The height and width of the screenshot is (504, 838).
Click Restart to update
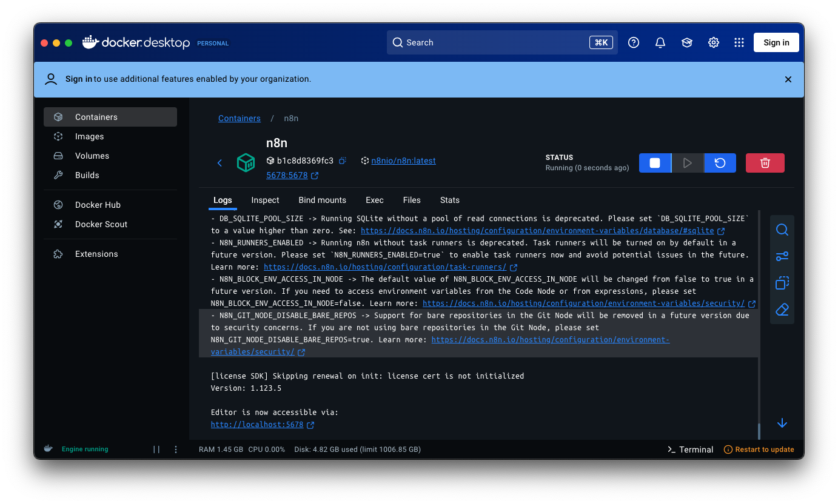tap(759, 449)
